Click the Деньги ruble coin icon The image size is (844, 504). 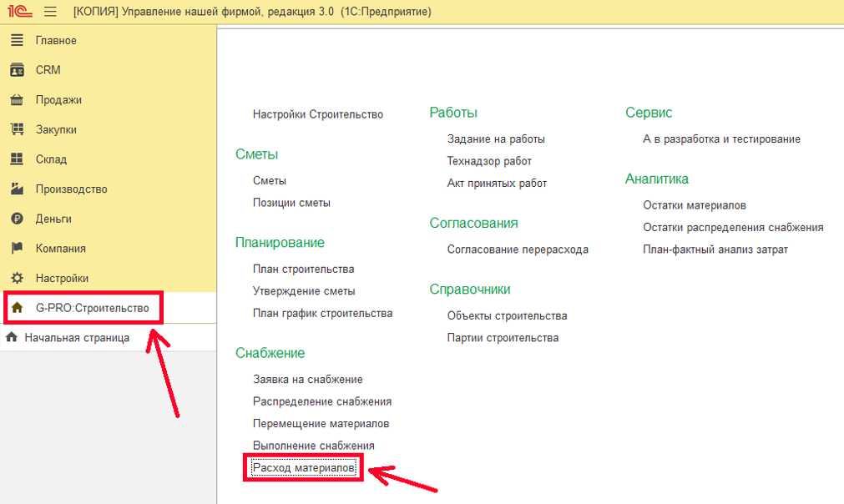[17, 219]
